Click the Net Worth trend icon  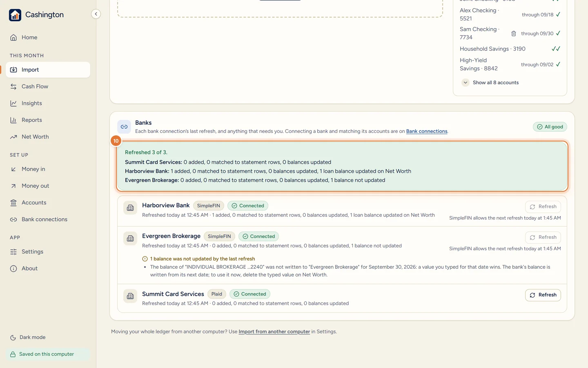pos(13,137)
